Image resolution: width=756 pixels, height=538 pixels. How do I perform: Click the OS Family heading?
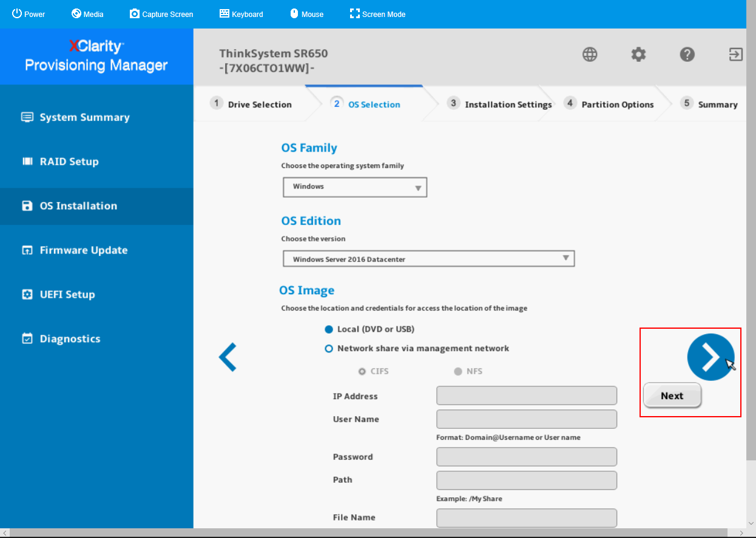pyautogui.click(x=309, y=148)
